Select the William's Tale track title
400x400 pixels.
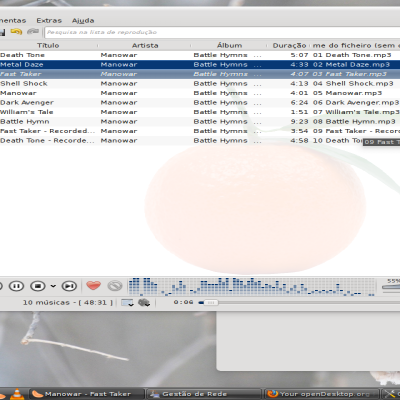click(27, 112)
